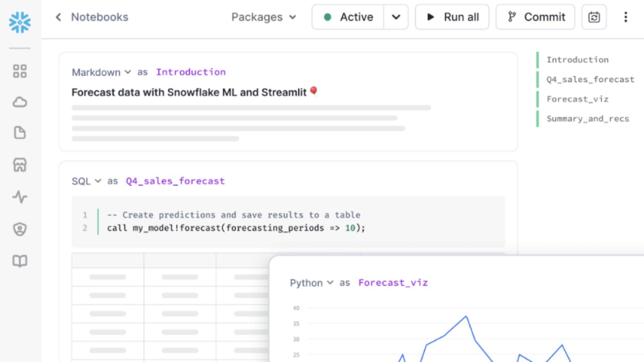Click the call my_model!forecast code line

pyautogui.click(x=236, y=228)
